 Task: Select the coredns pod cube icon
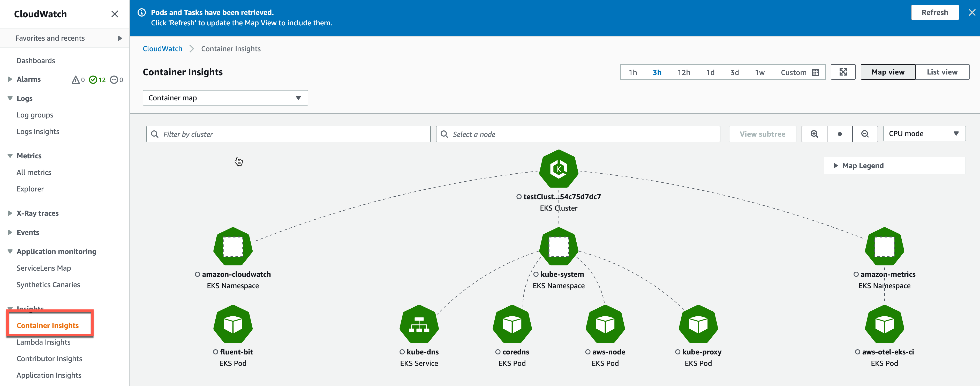click(x=512, y=324)
